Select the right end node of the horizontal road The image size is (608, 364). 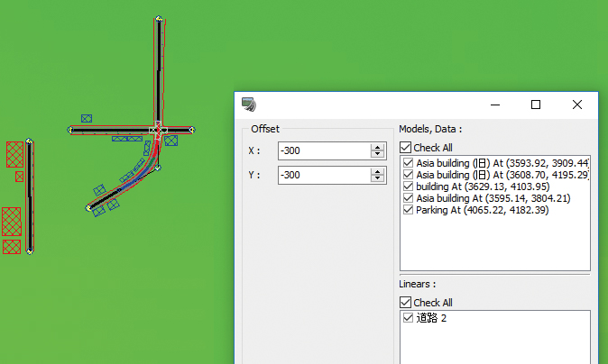[x=192, y=130]
